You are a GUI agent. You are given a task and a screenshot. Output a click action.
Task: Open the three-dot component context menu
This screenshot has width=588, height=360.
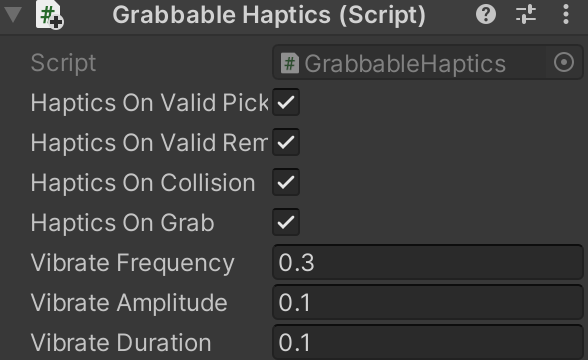566,15
